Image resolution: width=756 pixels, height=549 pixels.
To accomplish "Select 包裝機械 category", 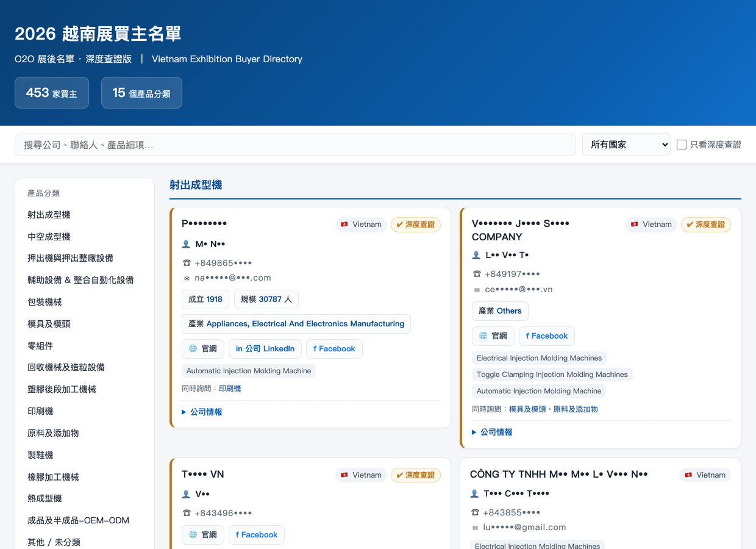I will pos(45,302).
